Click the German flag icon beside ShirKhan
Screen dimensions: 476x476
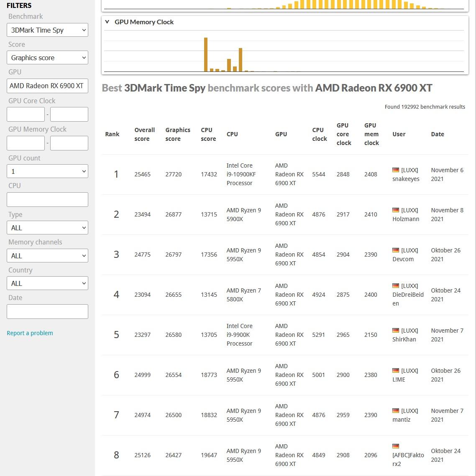tap(396, 330)
